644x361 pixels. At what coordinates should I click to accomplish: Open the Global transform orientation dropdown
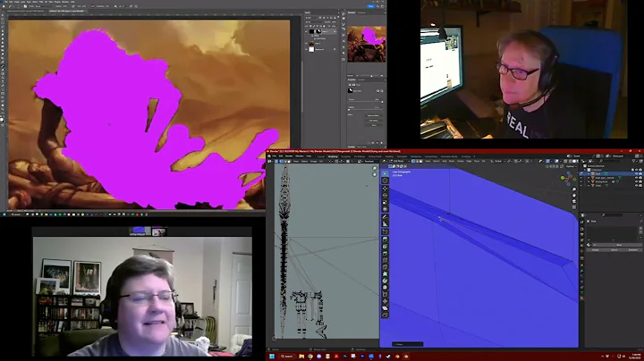click(x=498, y=161)
